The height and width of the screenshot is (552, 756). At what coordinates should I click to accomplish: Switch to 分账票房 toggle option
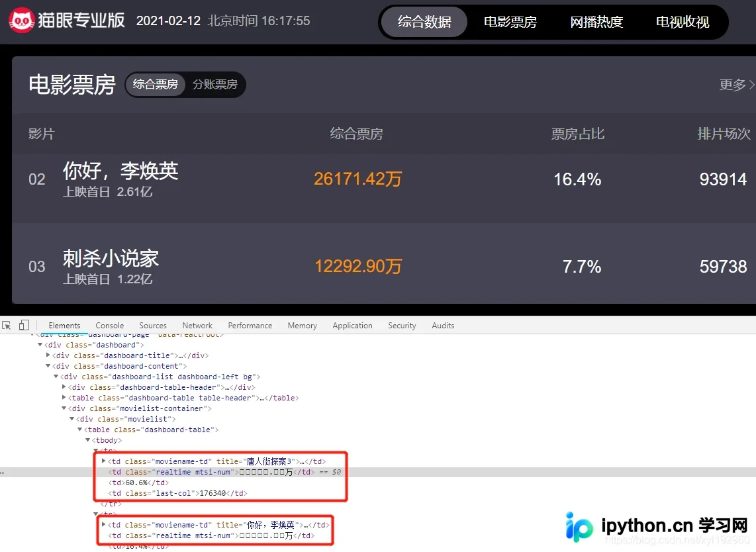215,84
